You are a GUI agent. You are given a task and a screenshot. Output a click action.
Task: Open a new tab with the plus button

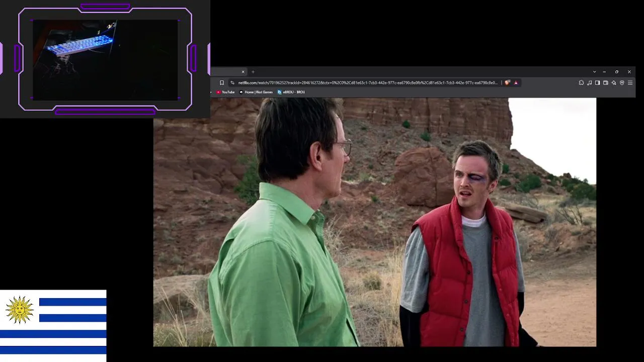coord(253,72)
